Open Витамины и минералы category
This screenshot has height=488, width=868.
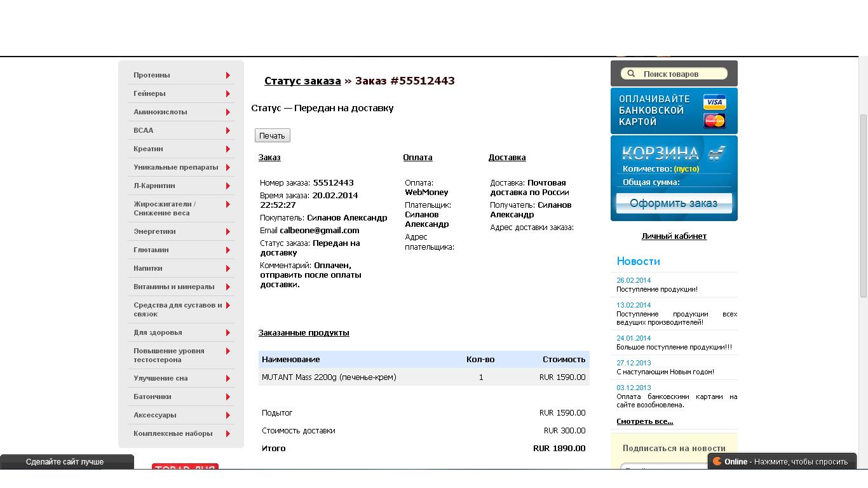[174, 287]
